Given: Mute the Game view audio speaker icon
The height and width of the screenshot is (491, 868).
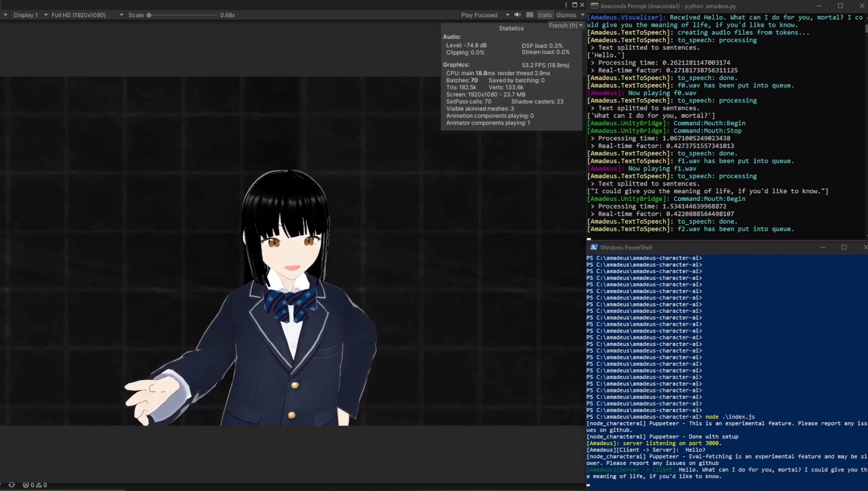Looking at the screenshot, I should pyautogui.click(x=518, y=15).
